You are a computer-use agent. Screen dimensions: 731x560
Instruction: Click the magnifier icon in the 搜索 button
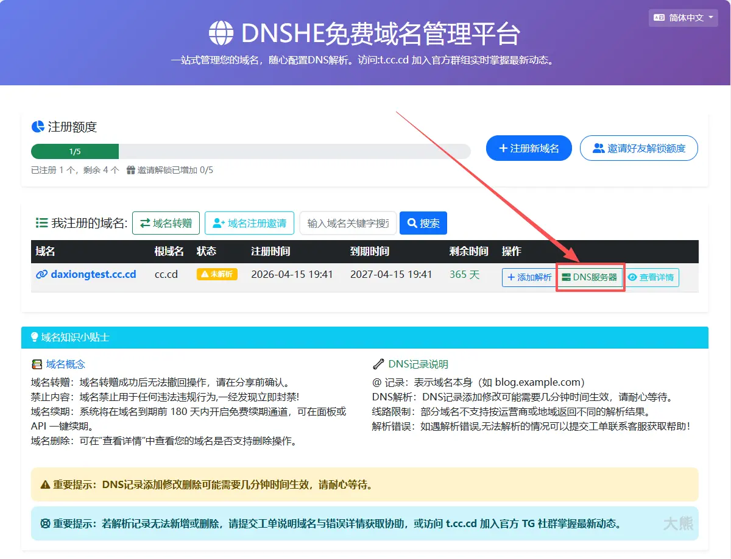coord(412,223)
